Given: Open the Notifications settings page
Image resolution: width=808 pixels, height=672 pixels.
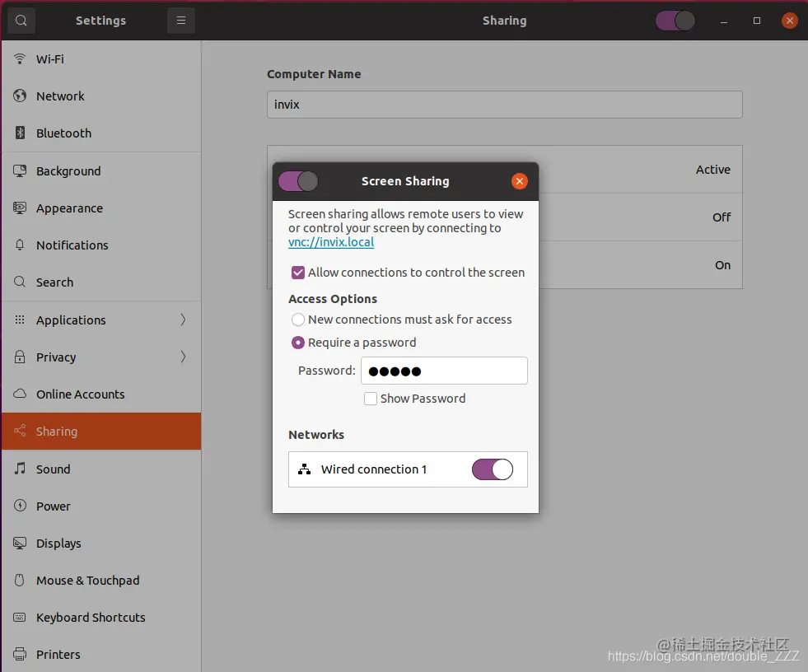Looking at the screenshot, I should (x=101, y=245).
